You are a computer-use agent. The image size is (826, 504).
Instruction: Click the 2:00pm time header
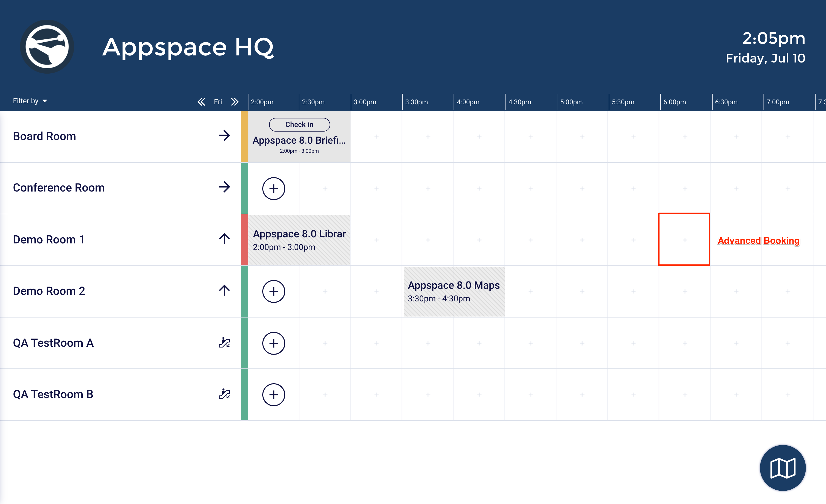(x=262, y=102)
